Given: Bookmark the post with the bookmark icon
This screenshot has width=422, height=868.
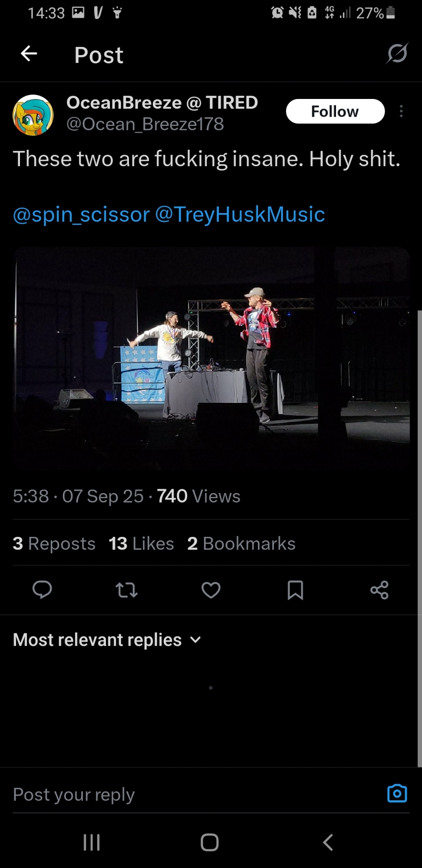Looking at the screenshot, I should tap(295, 590).
